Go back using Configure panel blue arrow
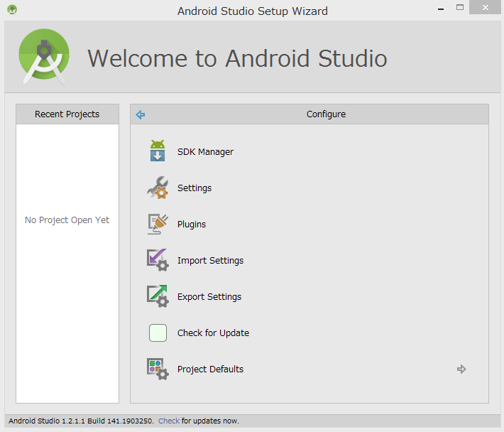This screenshot has height=432, width=504. (141, 114)
